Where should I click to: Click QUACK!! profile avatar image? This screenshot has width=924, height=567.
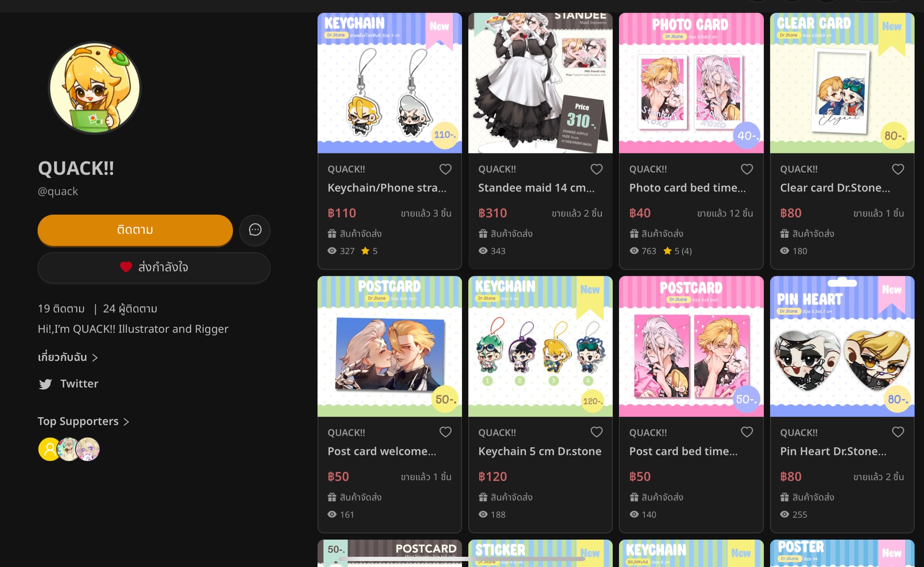[x=95, y=88]
